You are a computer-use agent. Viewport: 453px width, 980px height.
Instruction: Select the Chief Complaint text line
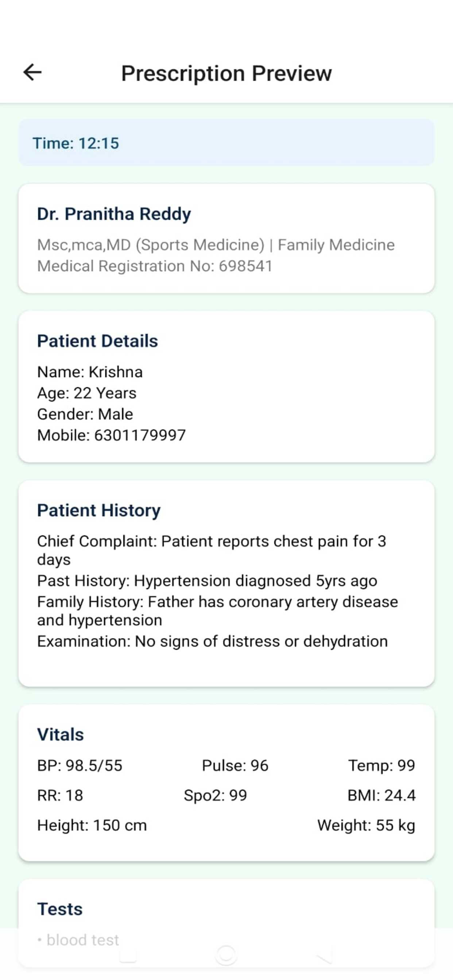(x=212, y=550)
